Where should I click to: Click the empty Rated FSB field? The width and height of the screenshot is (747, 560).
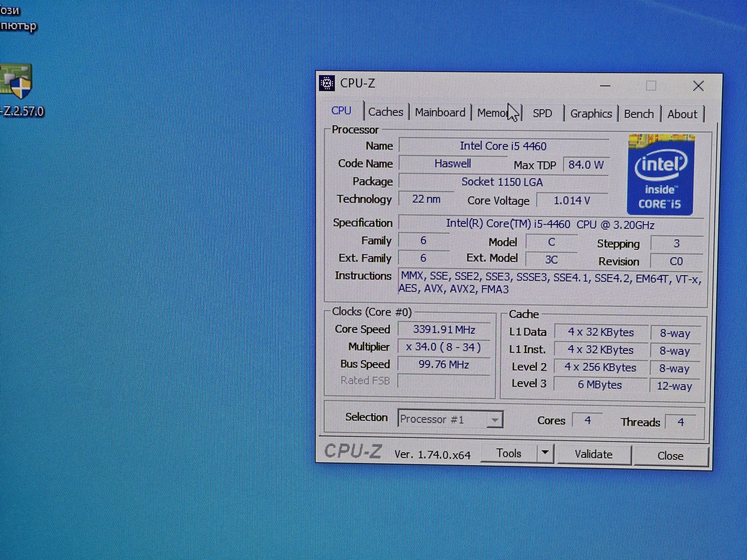pos(444,381)
